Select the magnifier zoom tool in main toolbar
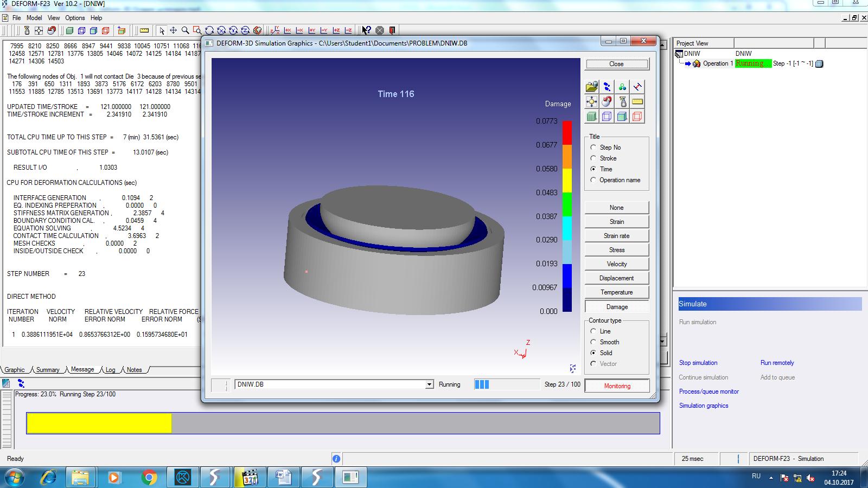This screenshot has height=488, width=868. coord(185,30)
